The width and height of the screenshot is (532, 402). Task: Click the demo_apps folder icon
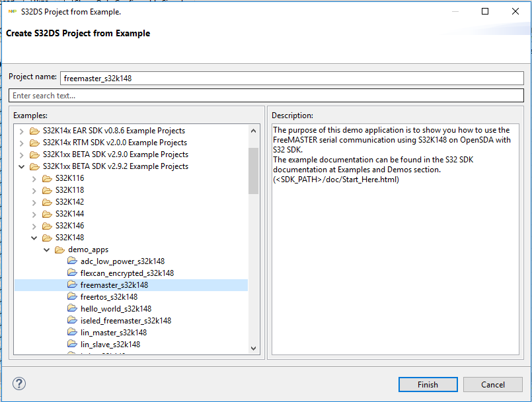(59, 250)
